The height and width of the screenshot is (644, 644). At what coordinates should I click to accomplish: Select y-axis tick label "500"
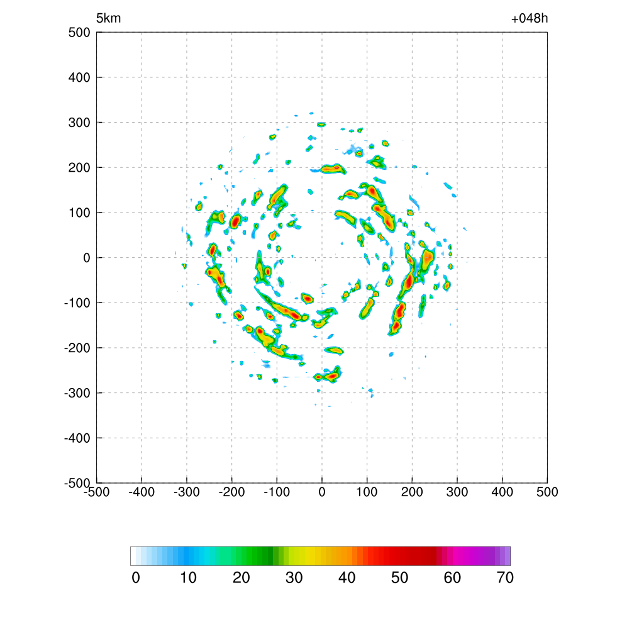click(79, 33)
